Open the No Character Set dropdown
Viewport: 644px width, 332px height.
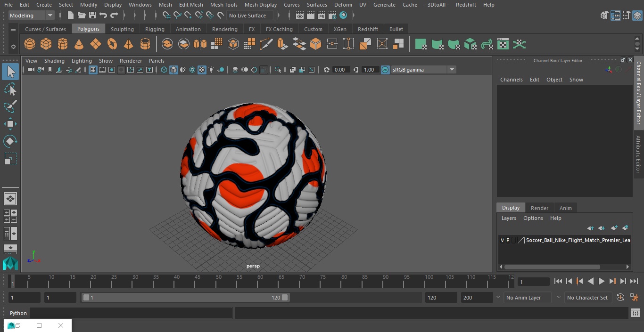[x=587, y=298]
